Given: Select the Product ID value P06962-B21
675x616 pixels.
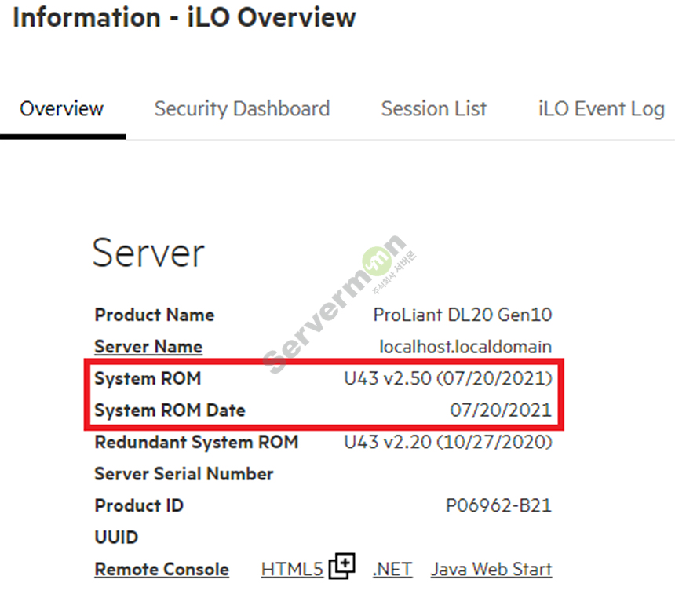Looking at the screenshot, I should tap(498, 506).
